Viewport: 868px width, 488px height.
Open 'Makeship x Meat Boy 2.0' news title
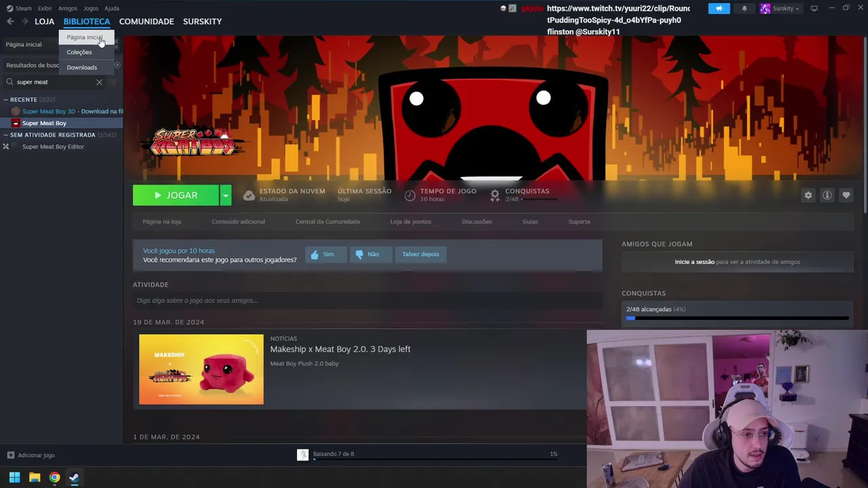point(340,349)
